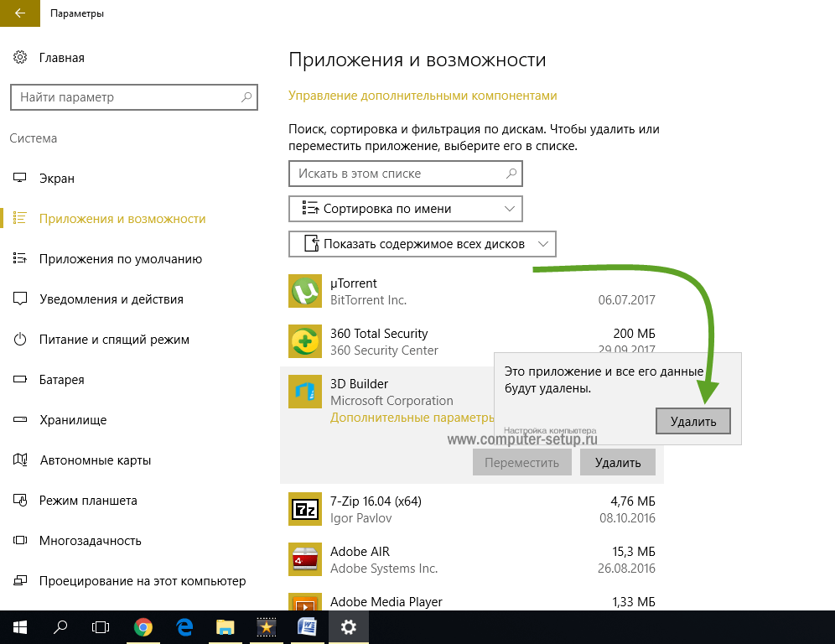Expand the Сортировка по имени dropdown

point(406,209)
